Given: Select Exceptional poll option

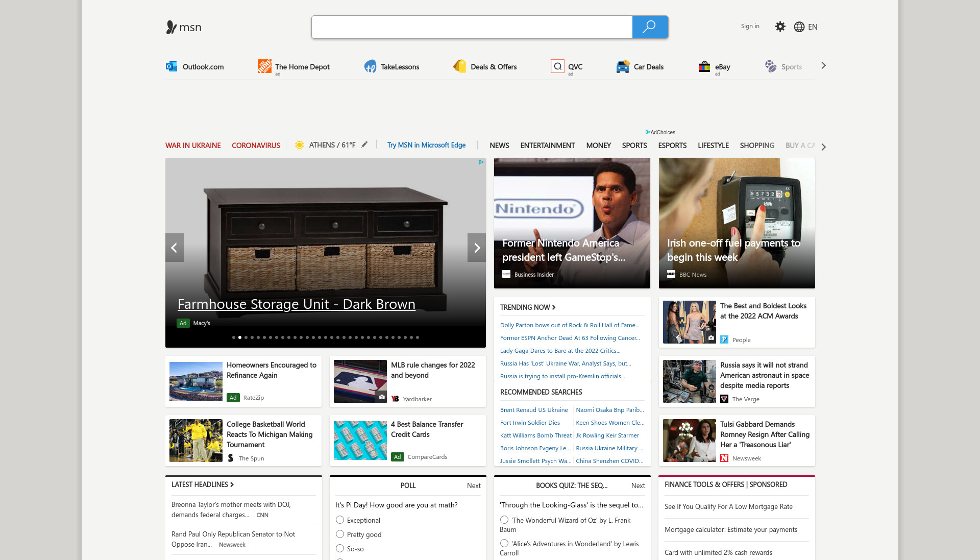Looking at the screenshot, I should pos(340,520).
